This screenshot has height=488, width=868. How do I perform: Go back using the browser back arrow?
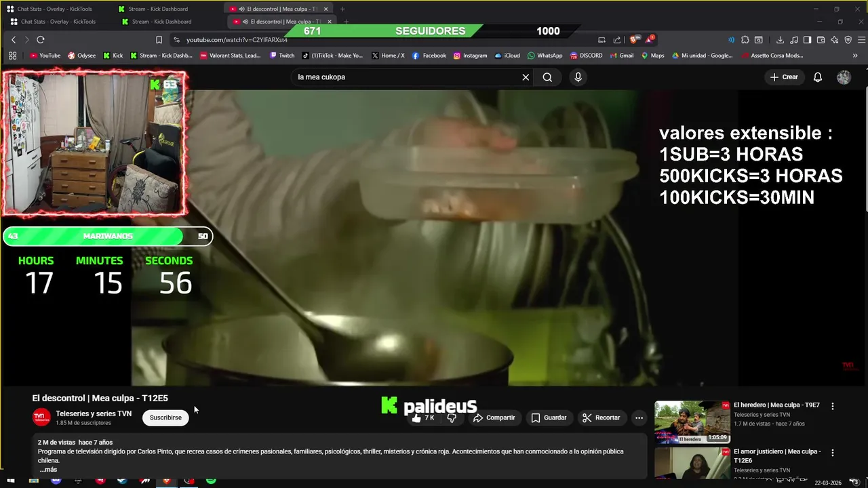13,40
